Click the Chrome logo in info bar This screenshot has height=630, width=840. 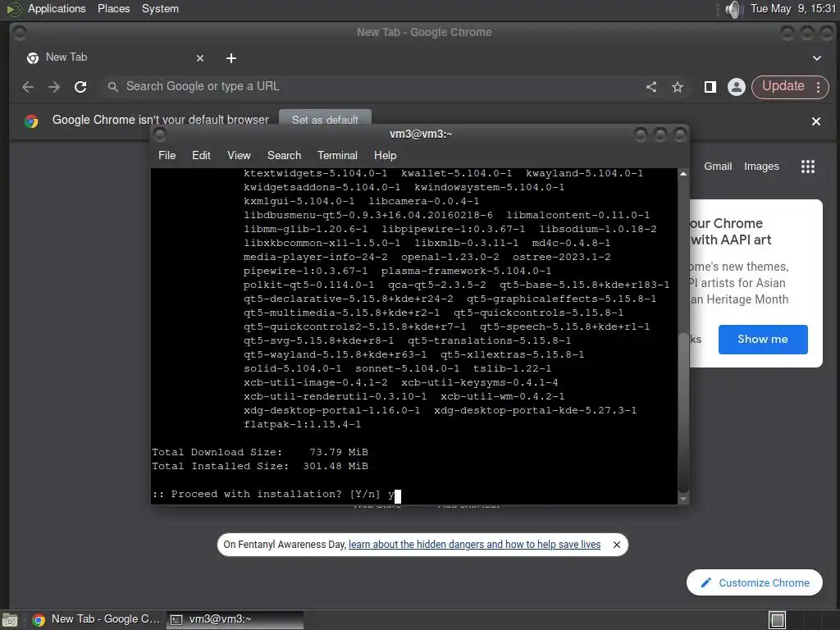pos(32,121)
